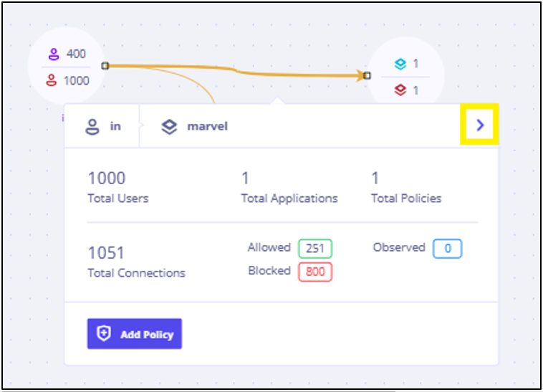
Task: Select the 'marvel' application tab
Action: 195,126
